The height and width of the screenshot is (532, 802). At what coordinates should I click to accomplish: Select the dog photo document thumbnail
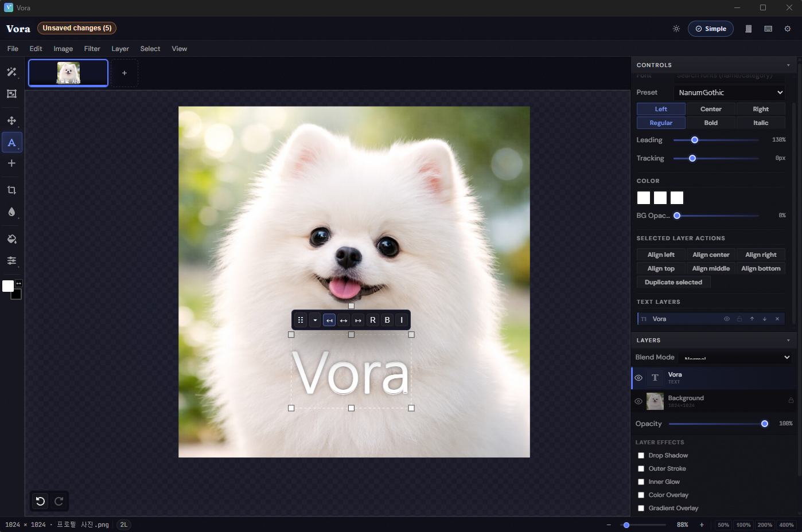(x=68, y=73)
